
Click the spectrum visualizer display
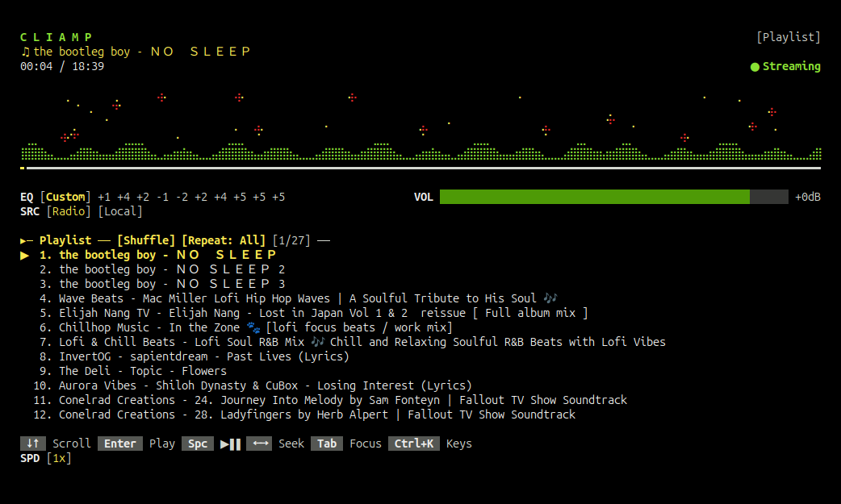tap(420, 126)
